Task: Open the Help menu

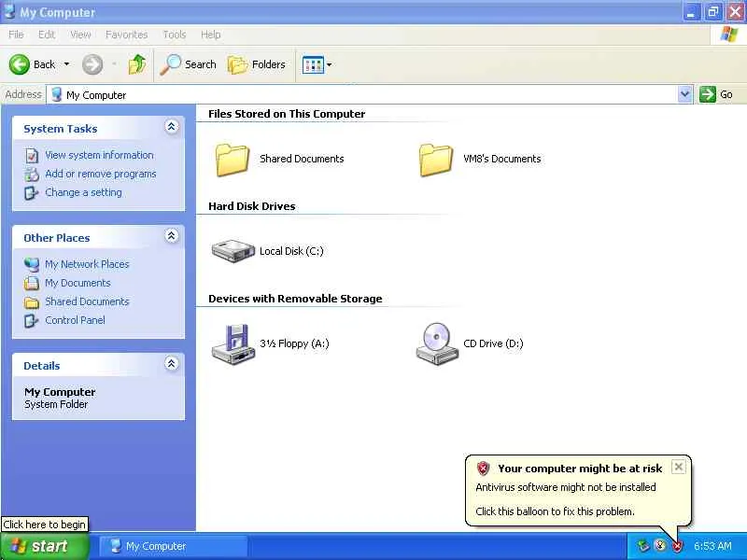Action: point(210,35)
